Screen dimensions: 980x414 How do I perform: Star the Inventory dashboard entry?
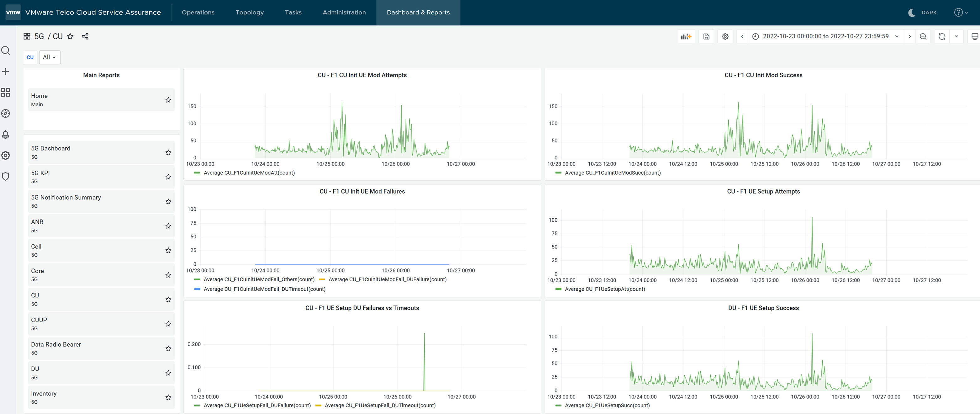pos(168,397)
